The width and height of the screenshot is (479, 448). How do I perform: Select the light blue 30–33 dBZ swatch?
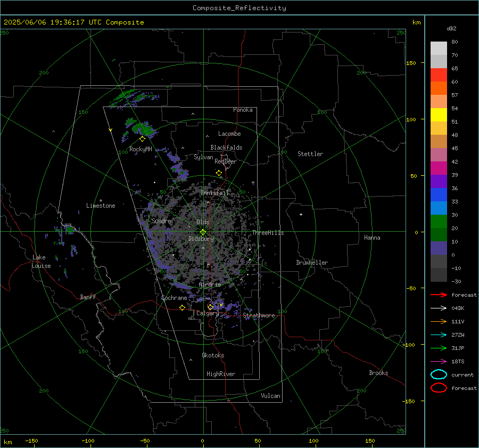tap(439, 208)
